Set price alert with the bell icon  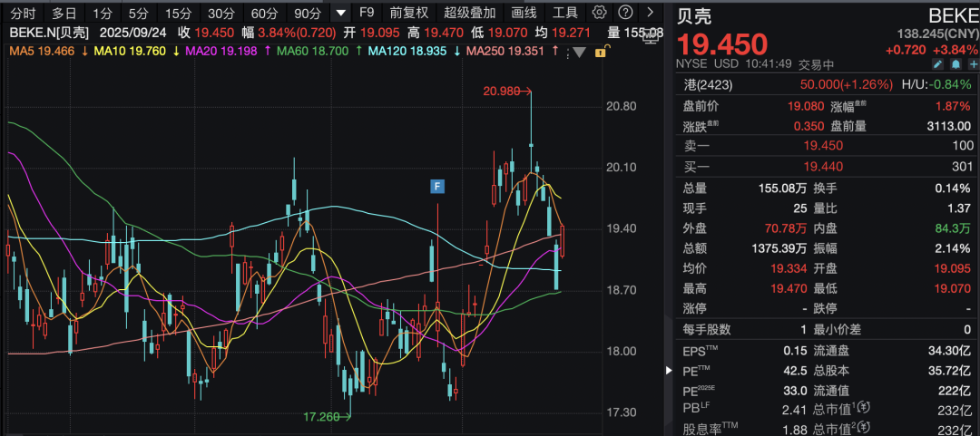coord(955,64)
